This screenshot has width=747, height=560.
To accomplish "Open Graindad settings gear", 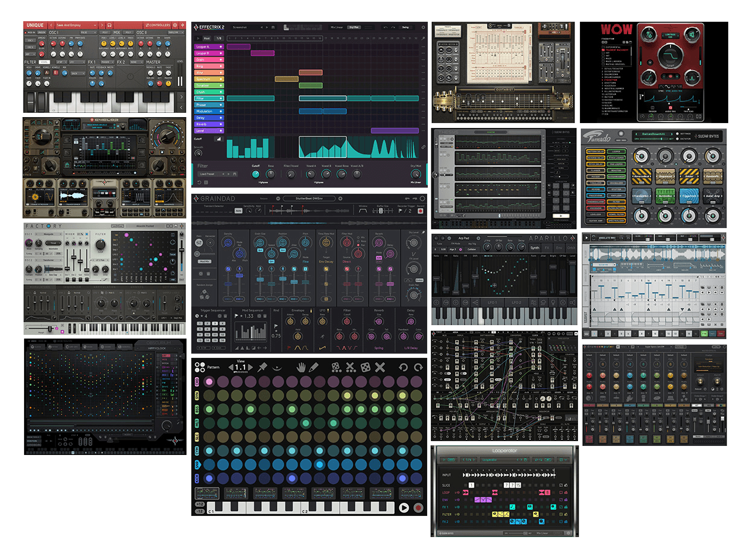I will click(422, 199).
